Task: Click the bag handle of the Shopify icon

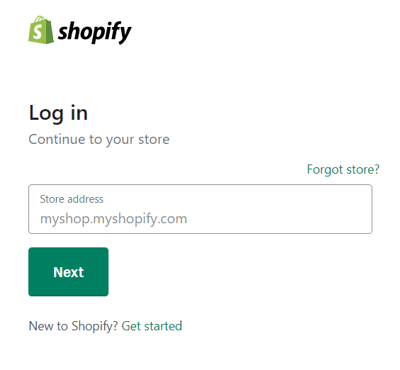Action: [x=41, y=19]
